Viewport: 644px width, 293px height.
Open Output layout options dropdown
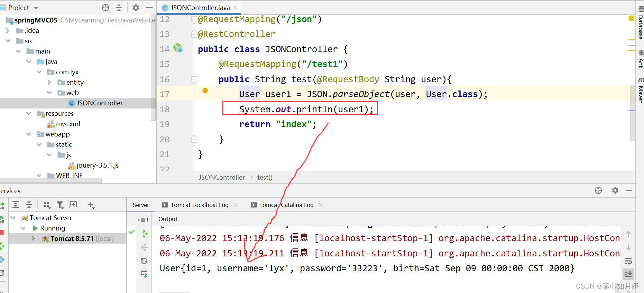click(x=143, y=220)
